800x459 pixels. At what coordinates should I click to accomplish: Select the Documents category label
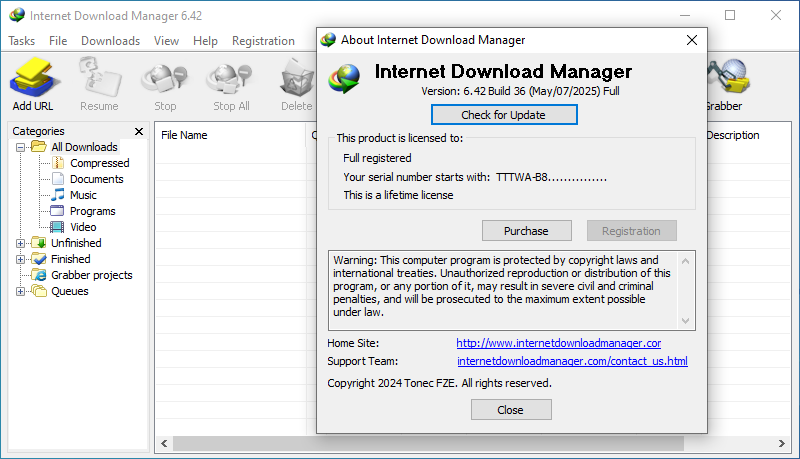pos(96,179)
